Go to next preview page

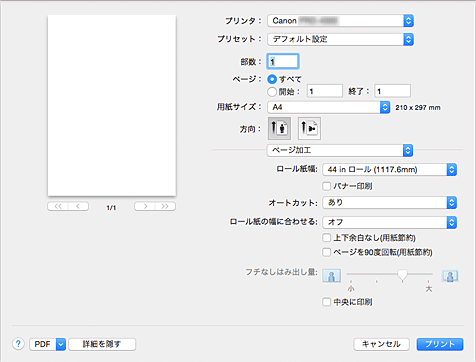(145, 206)
